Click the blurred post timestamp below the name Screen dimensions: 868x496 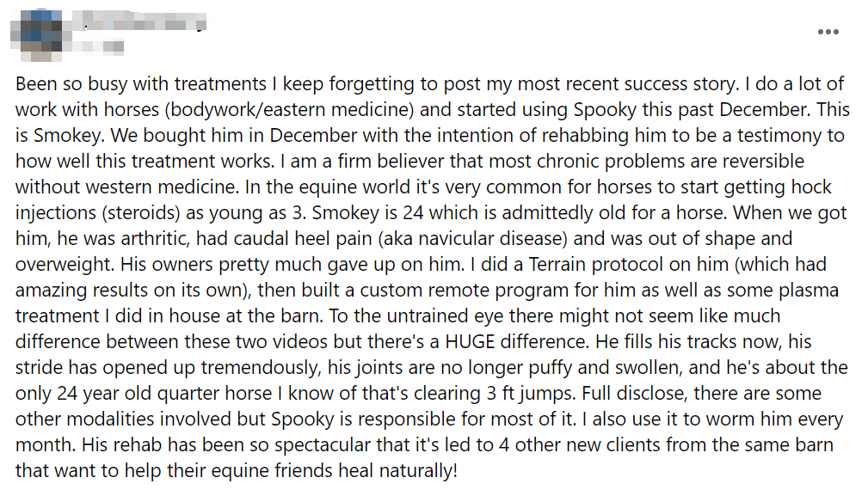(x=96, y=47)
